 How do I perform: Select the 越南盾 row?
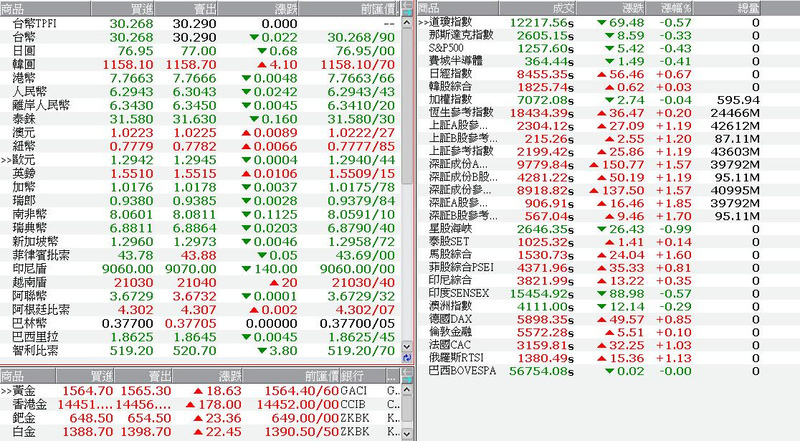pos(199,282)
